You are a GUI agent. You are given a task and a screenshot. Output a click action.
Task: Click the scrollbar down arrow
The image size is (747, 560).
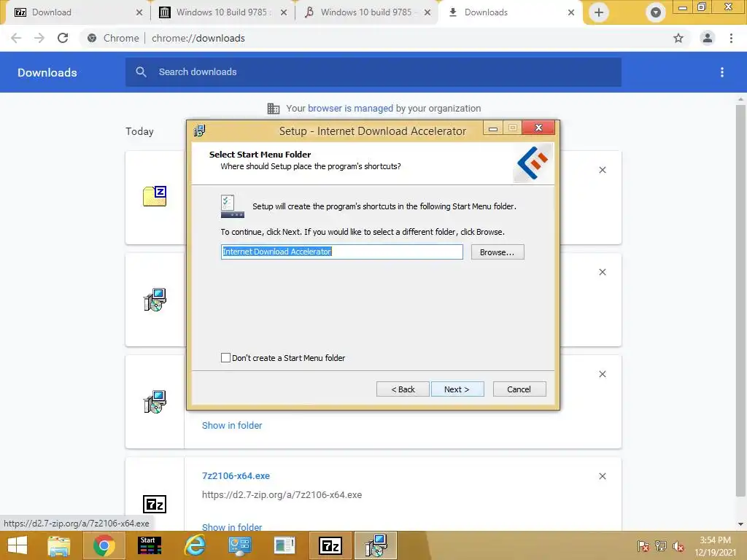pyautogui.click(x=740, y=524)
